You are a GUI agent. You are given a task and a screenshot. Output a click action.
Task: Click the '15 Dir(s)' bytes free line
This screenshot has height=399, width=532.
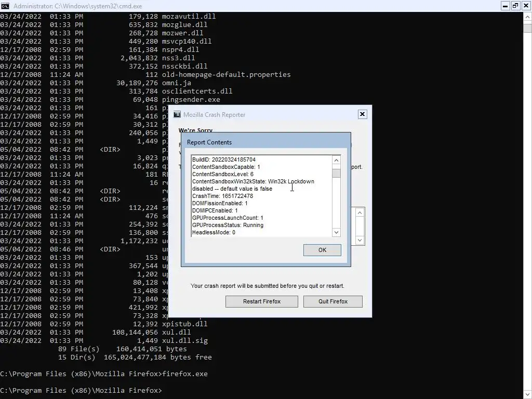pyautogui.click(x=135, y=357)
